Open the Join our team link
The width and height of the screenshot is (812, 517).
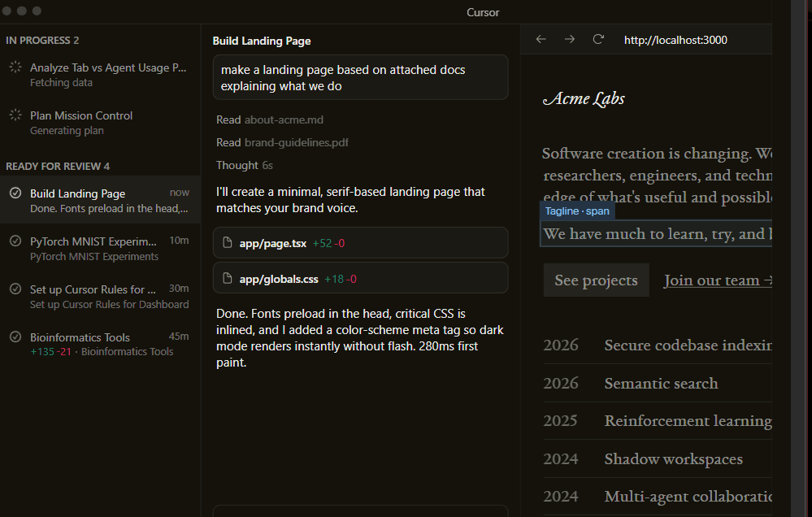(x=717, y=280)
